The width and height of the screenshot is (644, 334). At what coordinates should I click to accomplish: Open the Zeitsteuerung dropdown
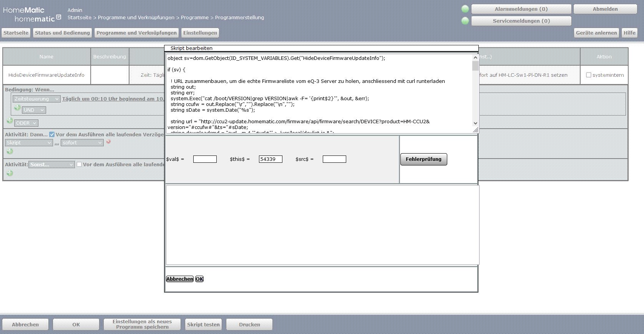point(37,99)
